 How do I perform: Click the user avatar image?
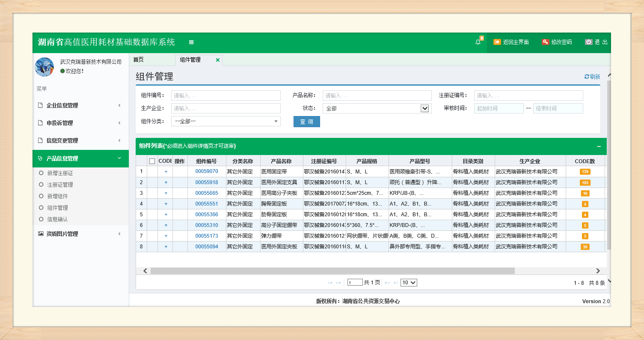(x=45, y=67)
